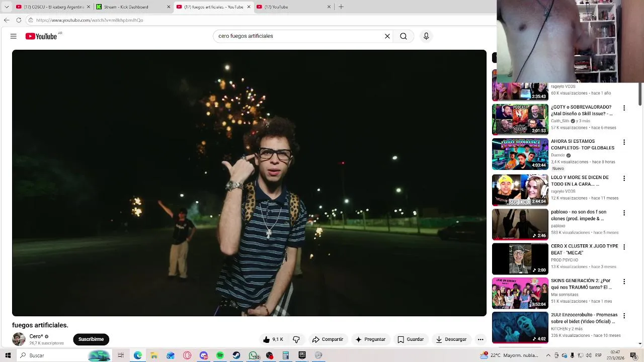
Task: Like the video (9,1 K thumbs up)
Action: click(273, 339)
